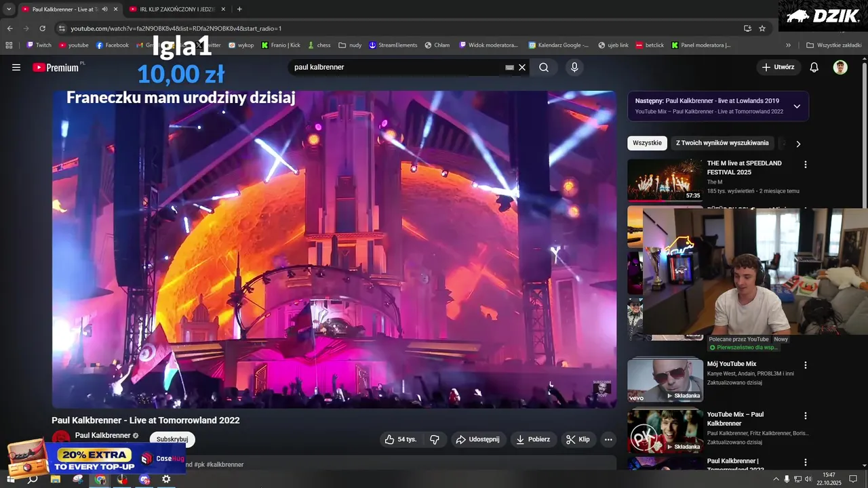Start voice search with the microphone
This screenshot has height=488, width=868.
pos(574,67)
